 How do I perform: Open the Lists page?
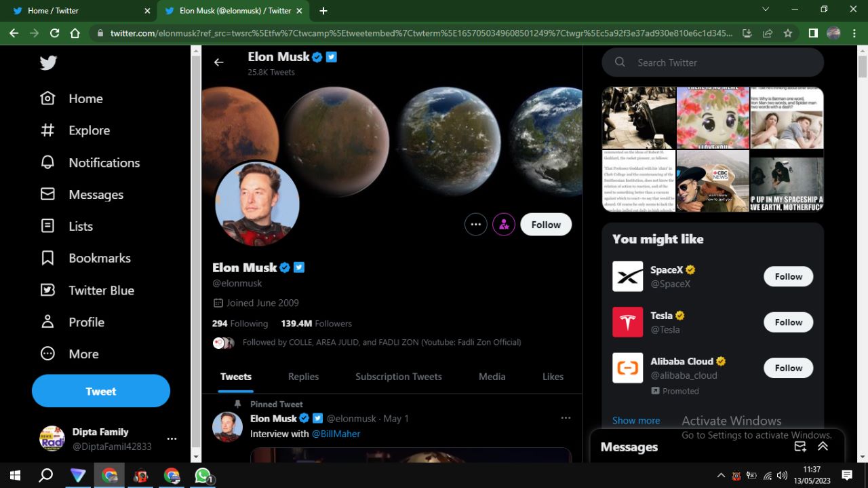pyautogui.click(x=66, y=226)
